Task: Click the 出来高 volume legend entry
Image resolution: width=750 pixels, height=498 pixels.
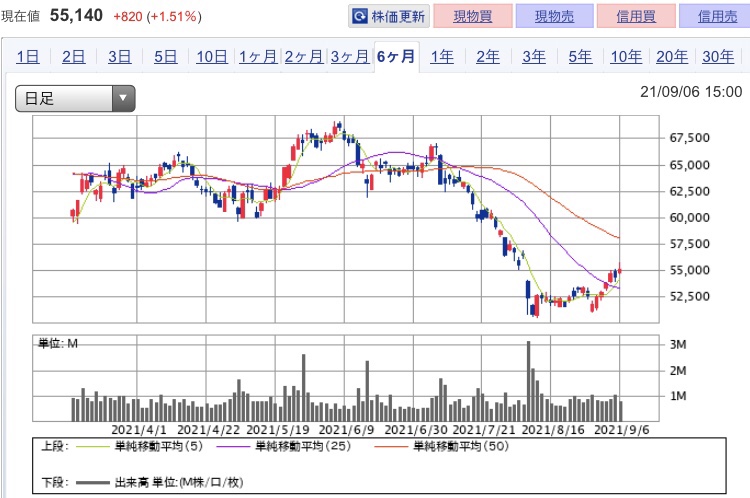Action: [x=179, y=482]
